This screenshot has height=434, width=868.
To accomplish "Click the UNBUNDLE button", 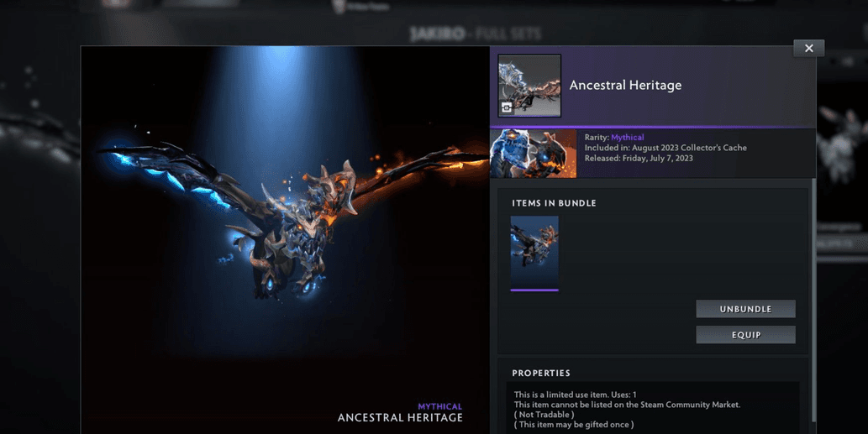I will click(x=745, y=309).
